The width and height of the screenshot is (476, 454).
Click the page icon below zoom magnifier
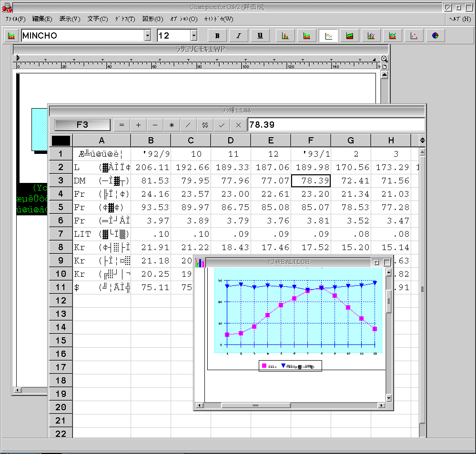[385, 67]
